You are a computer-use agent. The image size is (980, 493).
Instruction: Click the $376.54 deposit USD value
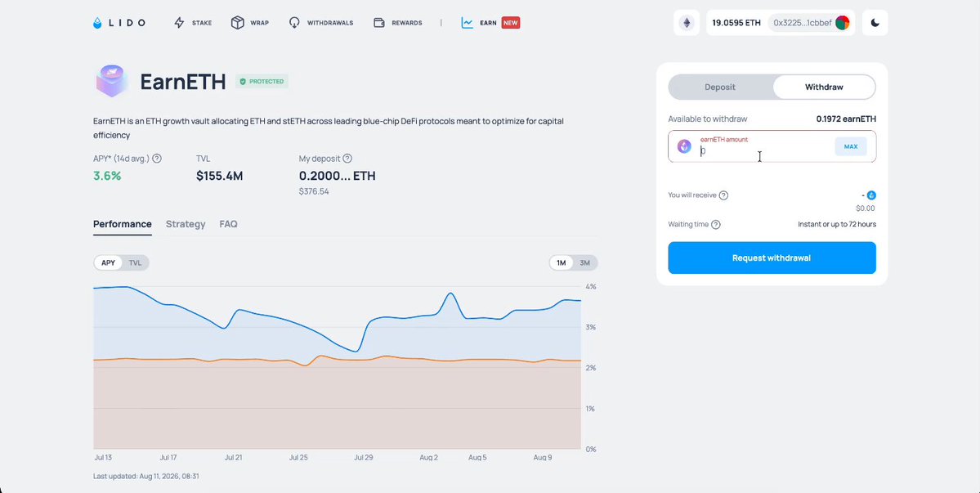coord(314,191)
